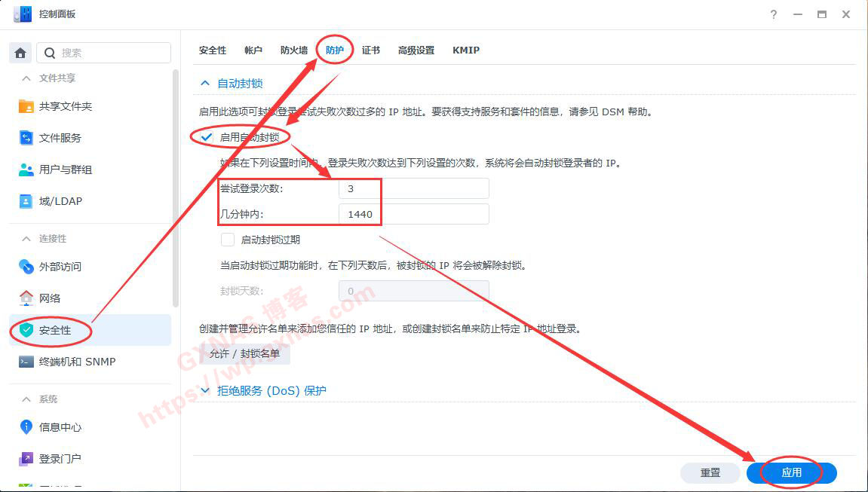The height and width of the screenshot is (492, 868).
Task: Click the home icon in sidebar
Action: coord(20,53)
